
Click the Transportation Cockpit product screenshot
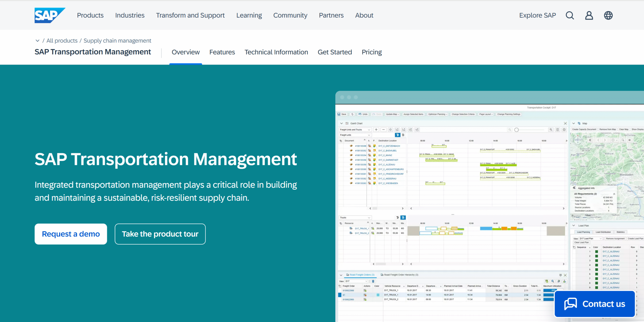(x=490, y=206)
